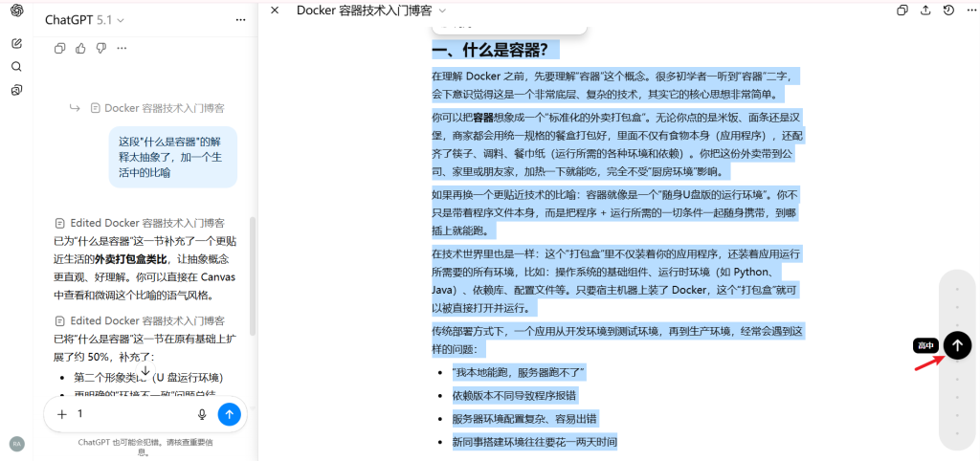The width and height of the screenshot is (980, 461).
Task: Open the ChatGPT 5.1 model selector
Action: (x=84, y=20)
